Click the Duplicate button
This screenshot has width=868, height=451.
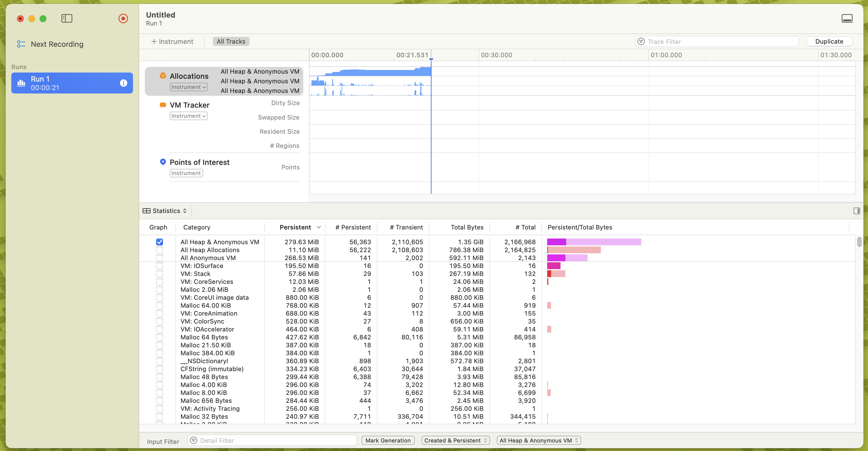[829, 41]
